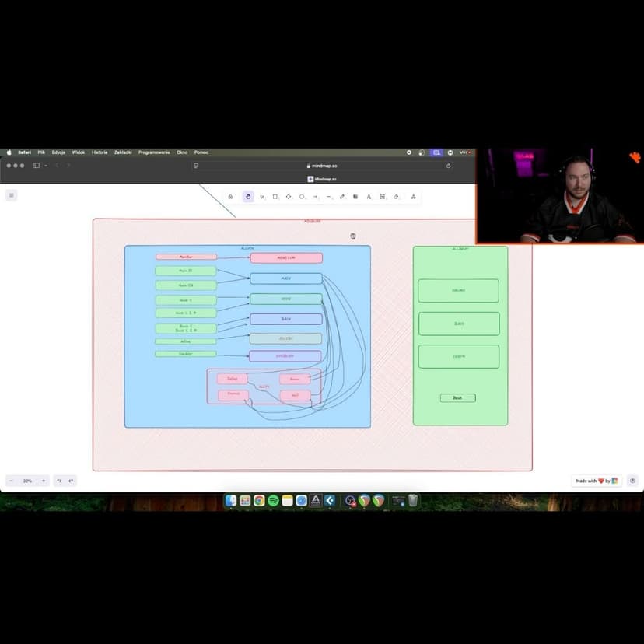Open the Historia menu
Viewport: 644px width, 644px height.
100,152
